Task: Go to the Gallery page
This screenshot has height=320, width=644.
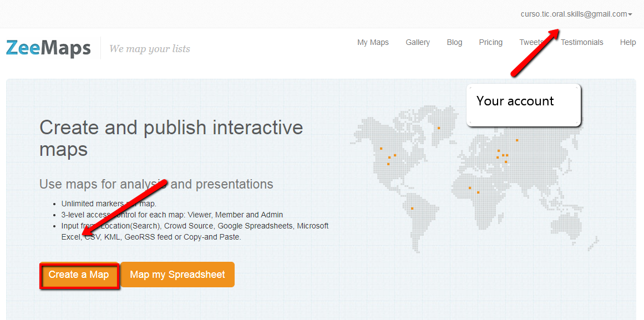Action: point(417,42)
